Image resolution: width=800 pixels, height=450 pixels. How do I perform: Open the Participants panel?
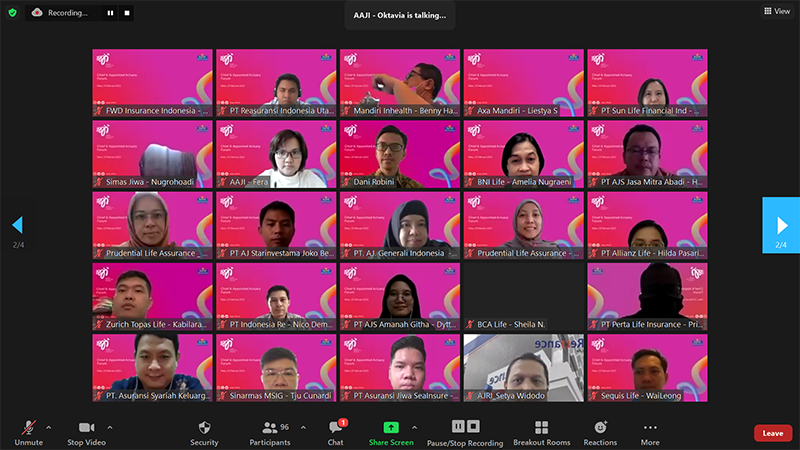(x=270, y=433)
